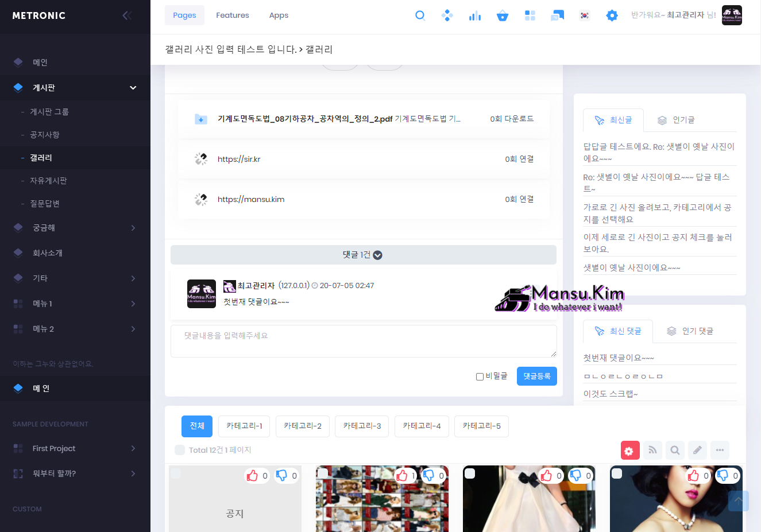Screen dimensions: 761x532
Task: Open the https://mansu.kim link
Action: (x=251, y=199)
